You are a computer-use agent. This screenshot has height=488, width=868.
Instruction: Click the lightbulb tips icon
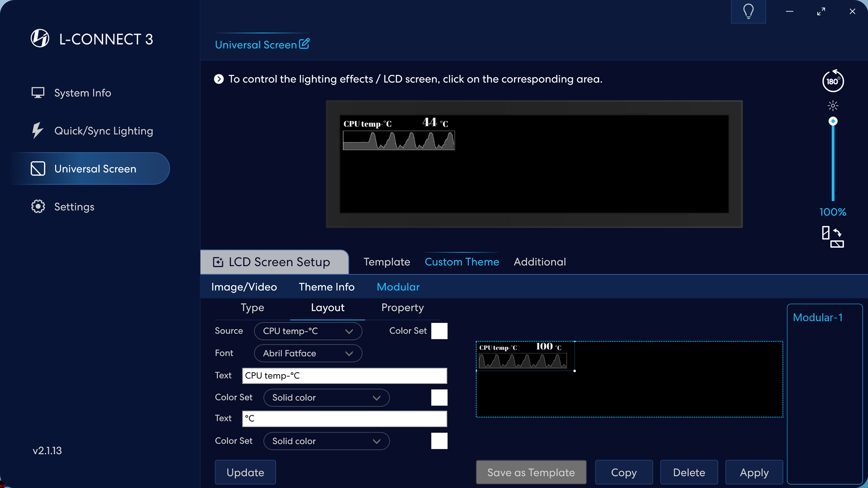748,12
